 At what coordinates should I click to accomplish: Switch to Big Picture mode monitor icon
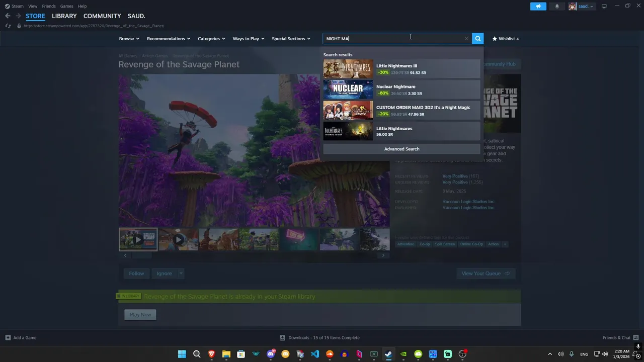604,6
